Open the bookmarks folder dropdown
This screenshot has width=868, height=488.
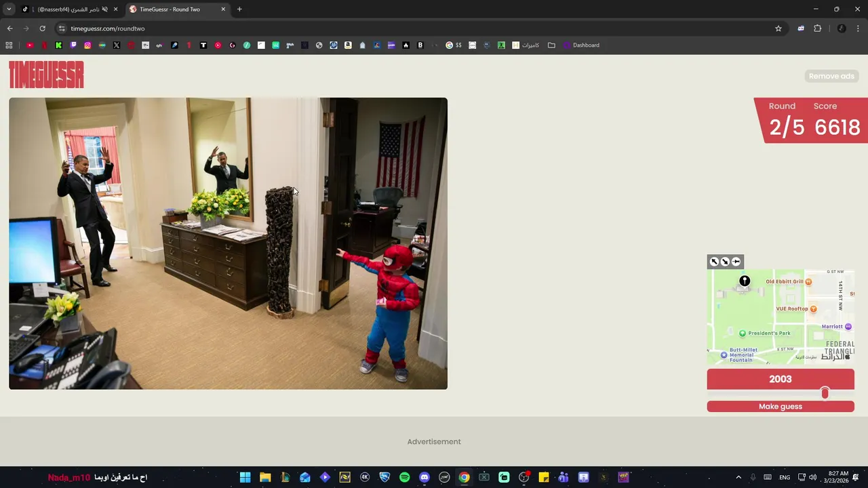click(x=551, y=45)
